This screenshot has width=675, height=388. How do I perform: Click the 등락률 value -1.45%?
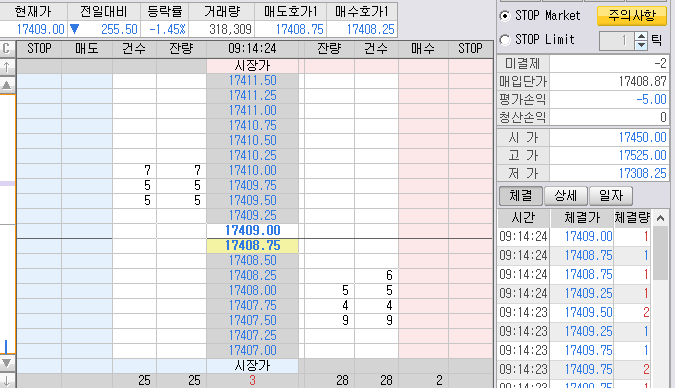tap(167, 29)
